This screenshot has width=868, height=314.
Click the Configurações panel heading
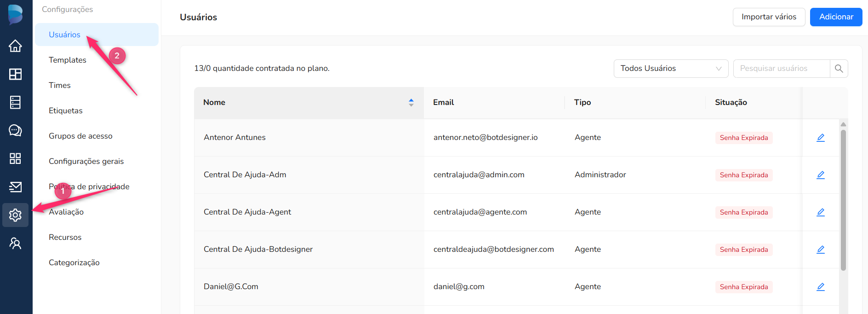[x=68, y=9]
